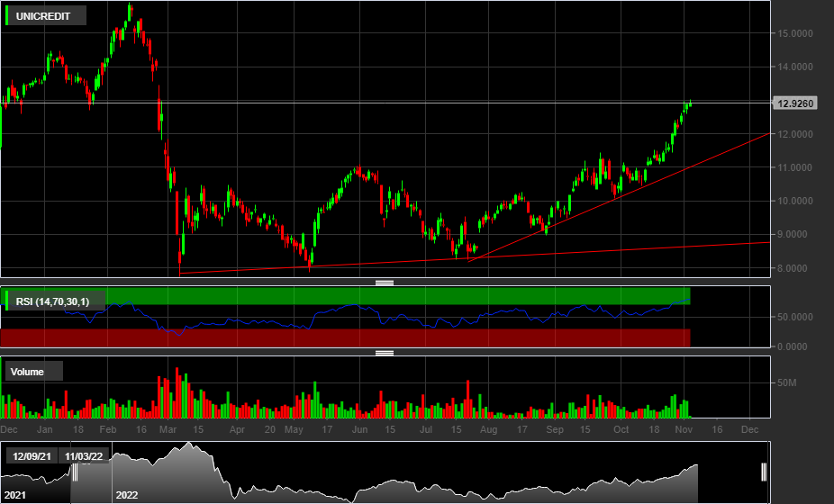Click the 2022 year label in navigator
The height and width of the screenshot is (504, 834).
coord(127,495)
